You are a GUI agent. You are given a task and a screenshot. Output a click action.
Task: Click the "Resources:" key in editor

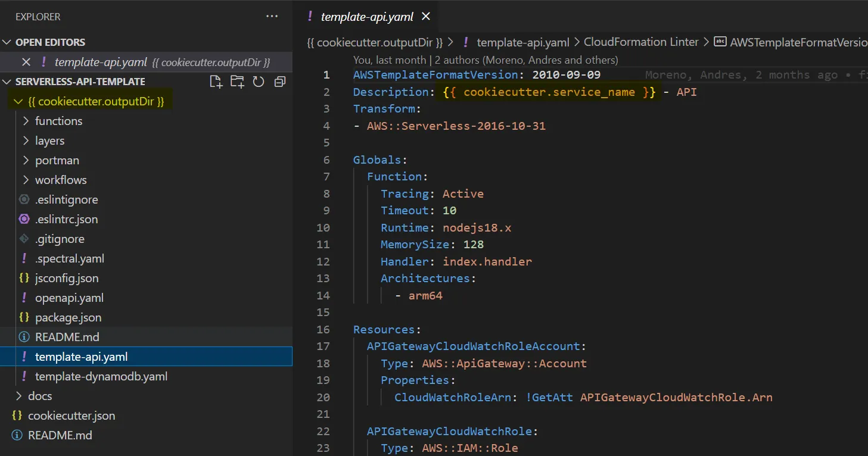387,329
